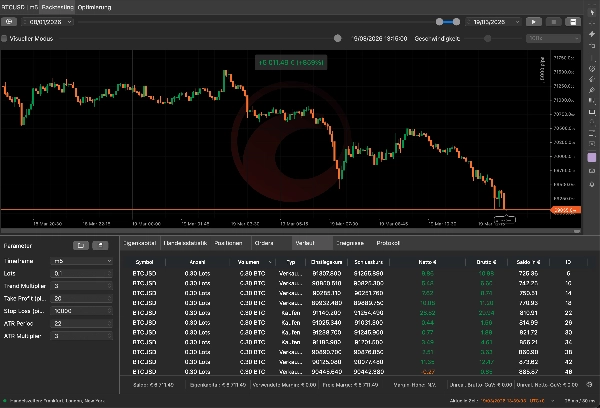Switch to the Optimierung tab

[94, 7]
